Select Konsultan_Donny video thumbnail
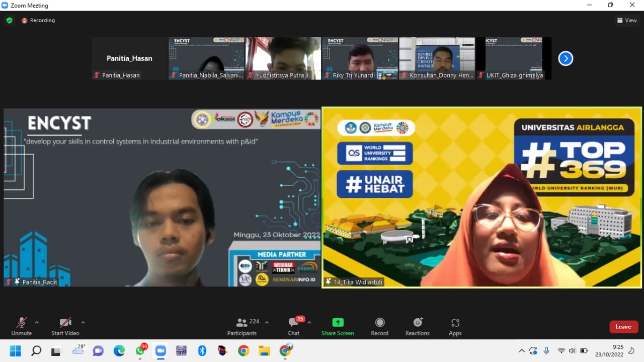 [437, 58]
